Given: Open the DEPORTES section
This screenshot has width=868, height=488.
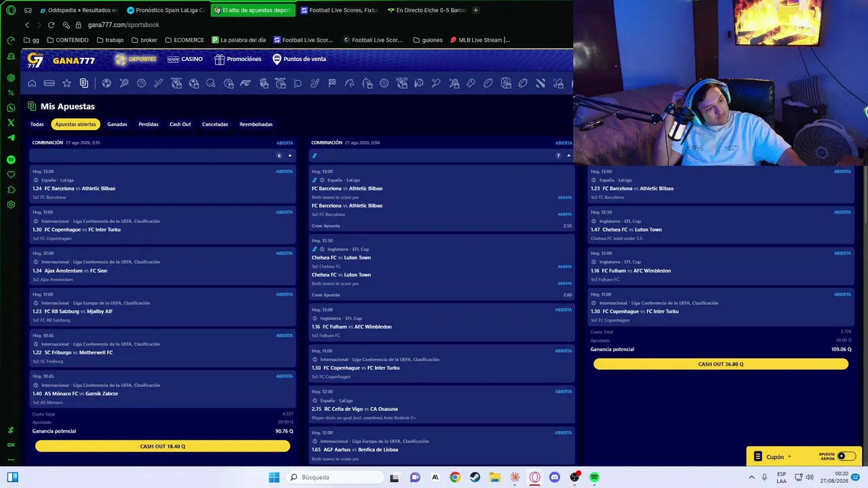Looking at the screenshot, I should tap(136, 59).
